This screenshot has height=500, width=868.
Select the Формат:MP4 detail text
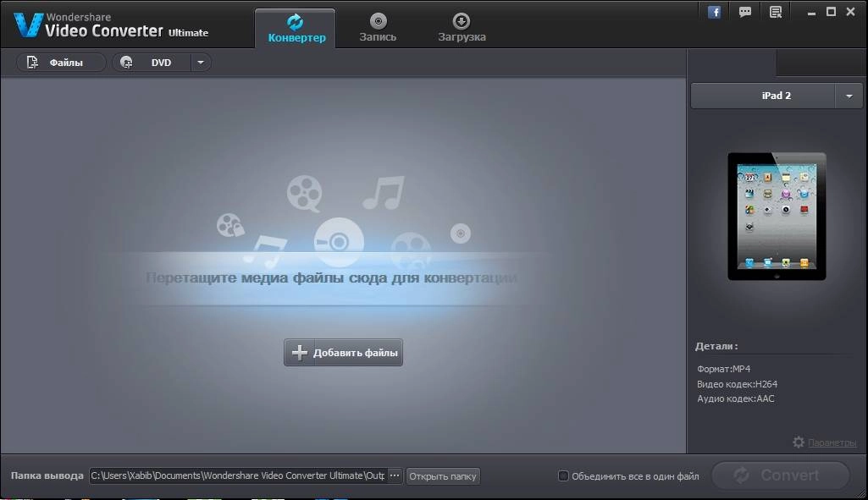pos(723,369)
